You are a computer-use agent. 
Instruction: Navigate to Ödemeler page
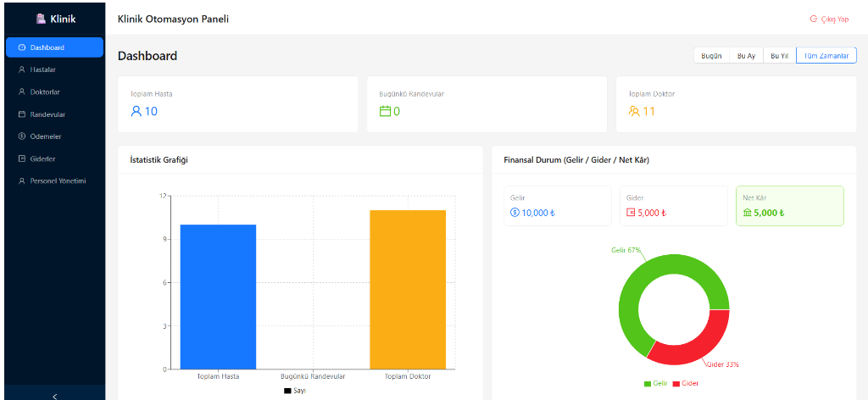click(x=55, y=136)
